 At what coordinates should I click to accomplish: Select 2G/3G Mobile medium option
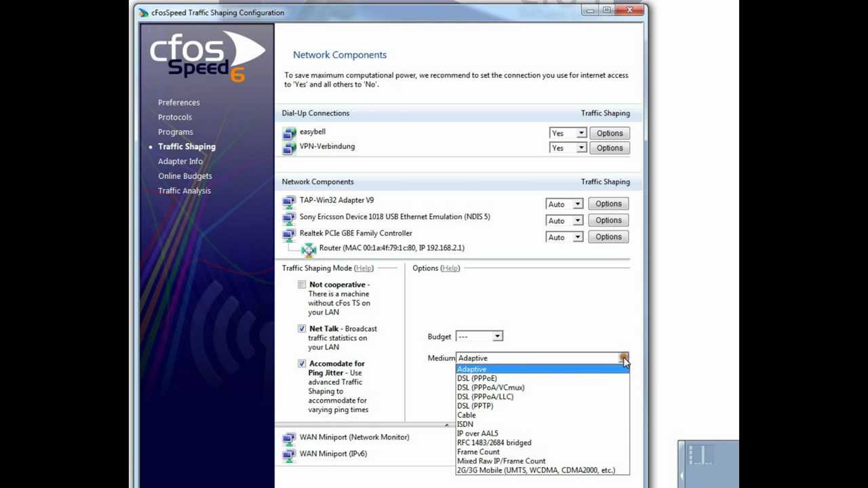coord(542,470)
